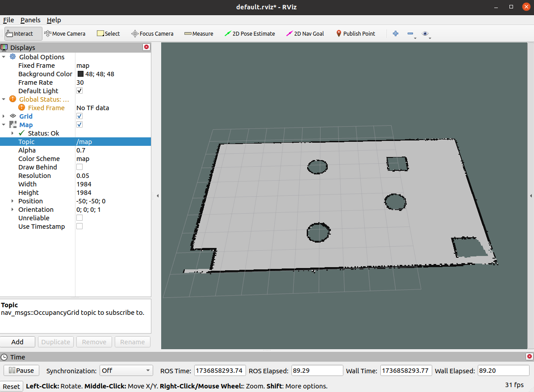Activate the Publish Point tool

(x=355, y=34)
